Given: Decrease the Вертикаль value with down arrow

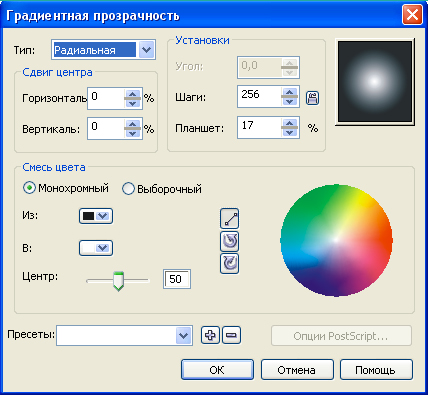Looking at the screenshot, I should (x=133, y=133).
